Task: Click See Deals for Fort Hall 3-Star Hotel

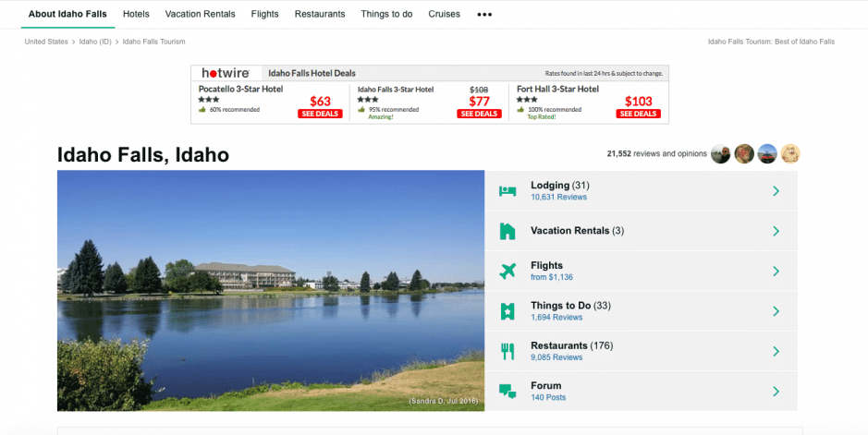Action: pos(638,114)
